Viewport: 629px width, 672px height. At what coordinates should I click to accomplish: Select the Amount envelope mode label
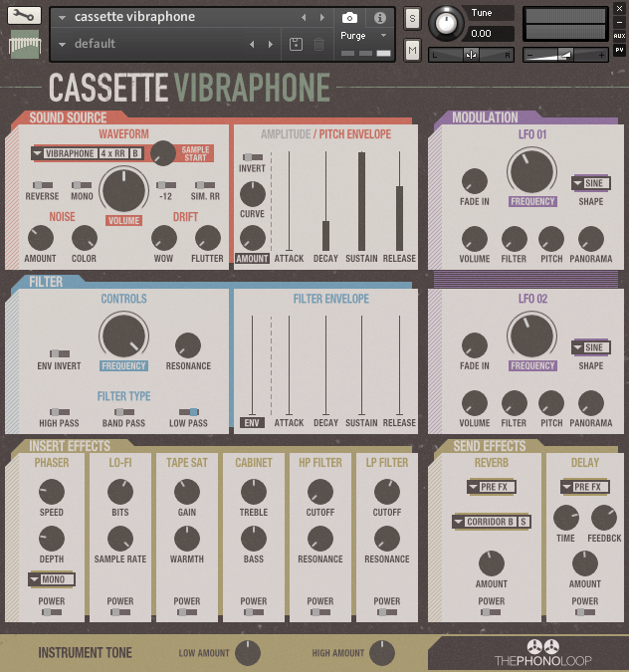[252, 259]
